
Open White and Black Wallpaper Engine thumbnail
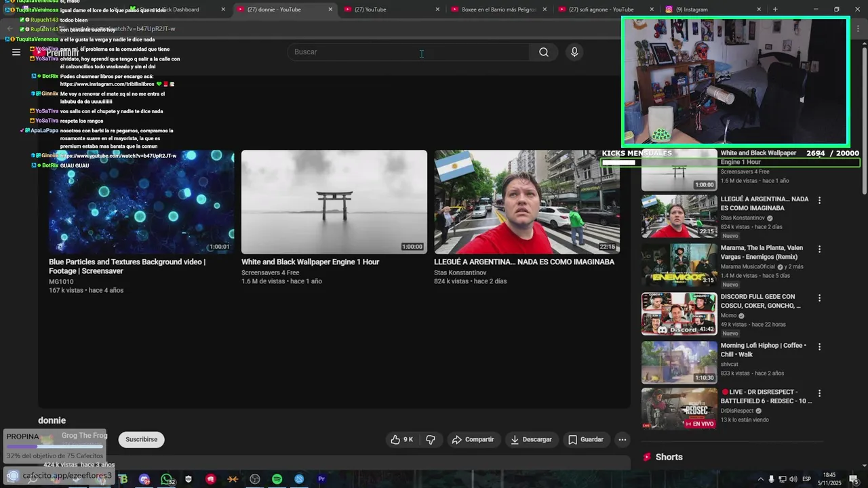click(334, 202)
